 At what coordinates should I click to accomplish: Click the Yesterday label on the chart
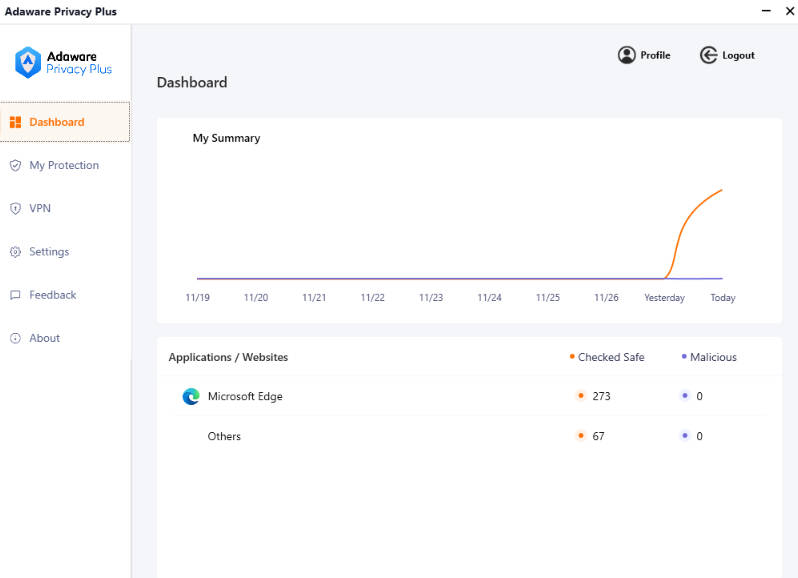(664, 298)
